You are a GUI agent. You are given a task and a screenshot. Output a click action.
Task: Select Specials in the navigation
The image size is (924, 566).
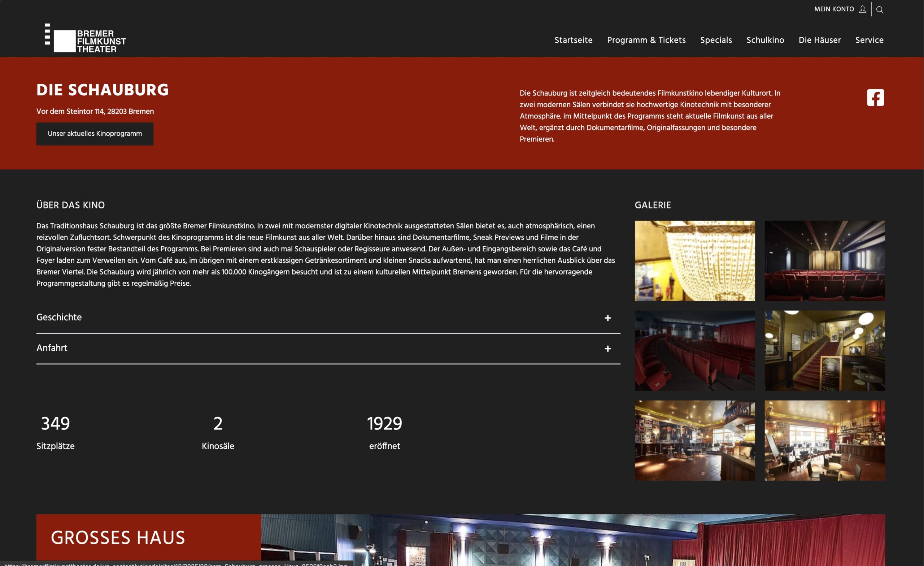click(716, 40)
